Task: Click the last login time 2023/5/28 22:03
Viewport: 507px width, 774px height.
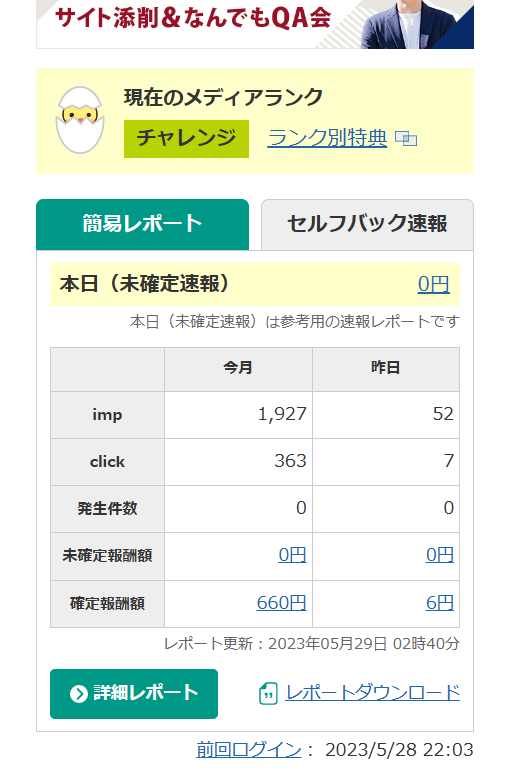Action: click(x=399, y=750)
